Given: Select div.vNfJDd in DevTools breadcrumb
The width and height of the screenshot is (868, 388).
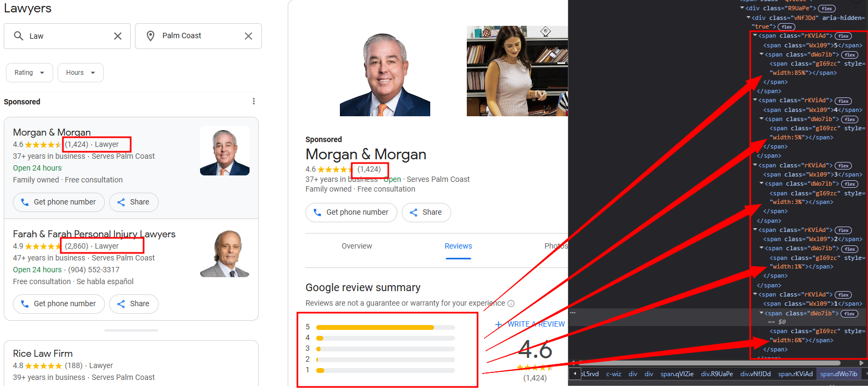Looking at the screenshot, I should (756, 374).
